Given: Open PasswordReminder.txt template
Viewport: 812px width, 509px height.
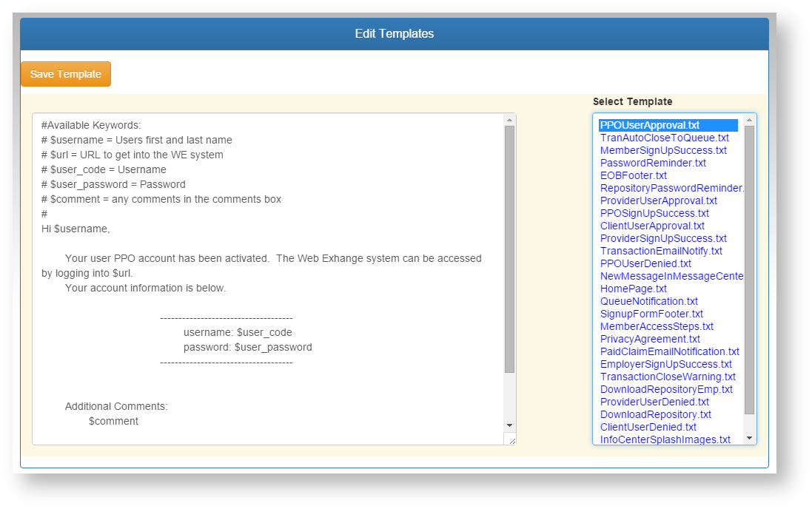Looking at the screenshot, I should tap(653, 163).
